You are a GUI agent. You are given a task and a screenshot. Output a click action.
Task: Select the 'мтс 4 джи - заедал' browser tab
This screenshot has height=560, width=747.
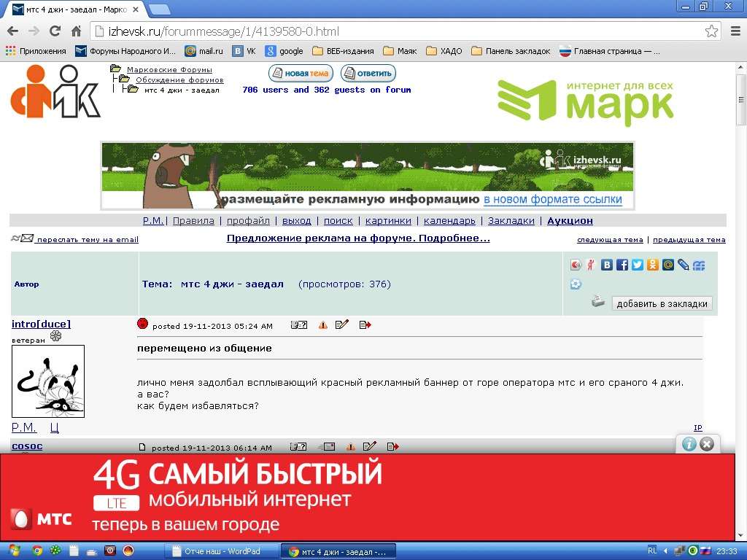(x=76, y=9)
